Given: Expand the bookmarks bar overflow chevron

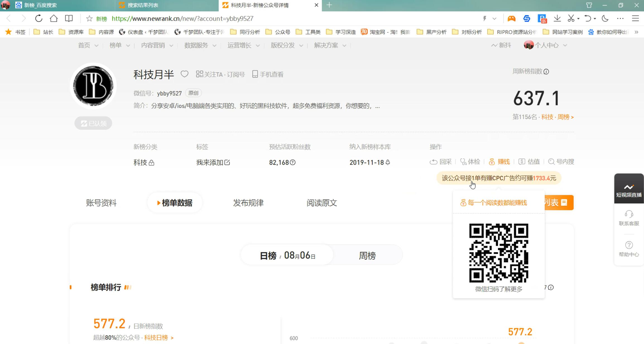Looking at the screenshot, I should click(636, 32).
